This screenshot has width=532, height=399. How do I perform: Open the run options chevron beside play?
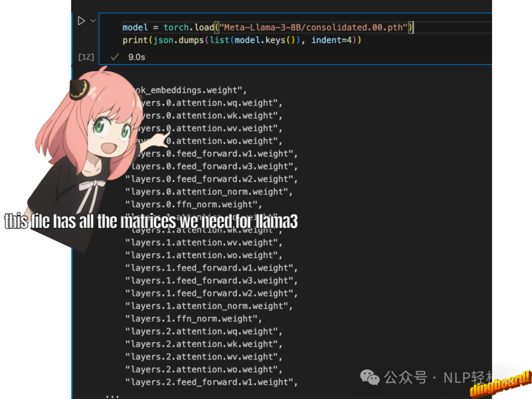click(93, 21)
